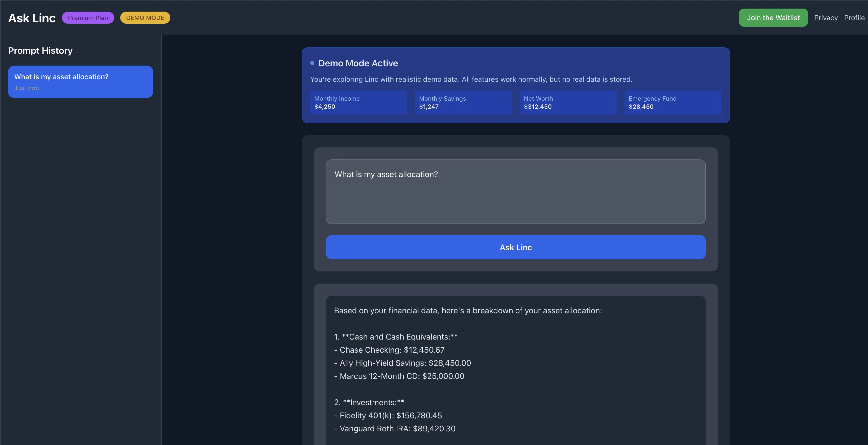
Task: Click the Vanguard Roth IRA response line
Action: pyautogui.click(x=394, y=429)
